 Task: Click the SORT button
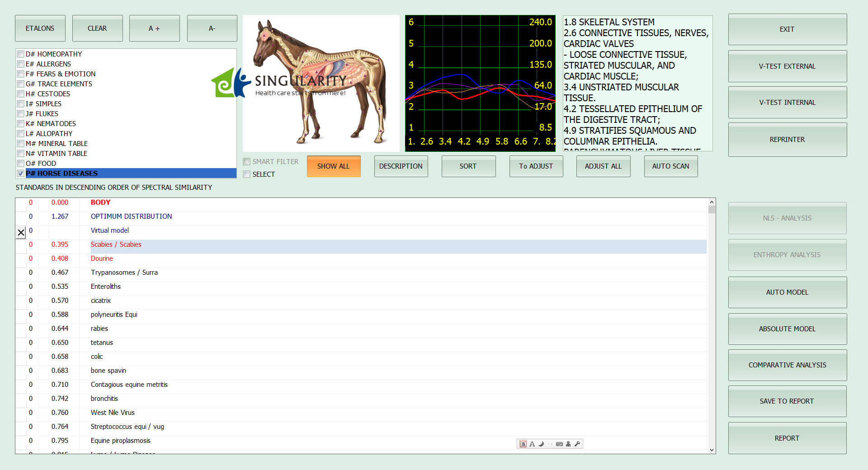coord(468,166)
